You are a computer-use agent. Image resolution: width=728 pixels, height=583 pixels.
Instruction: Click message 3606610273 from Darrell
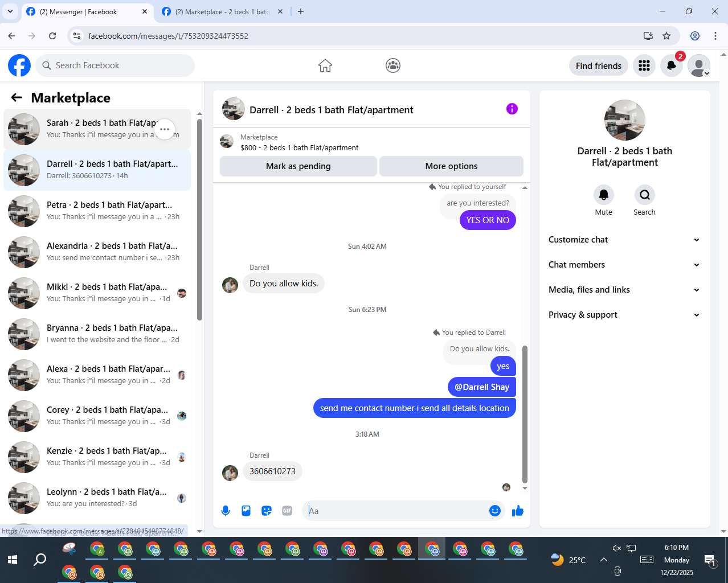point(272,471)
